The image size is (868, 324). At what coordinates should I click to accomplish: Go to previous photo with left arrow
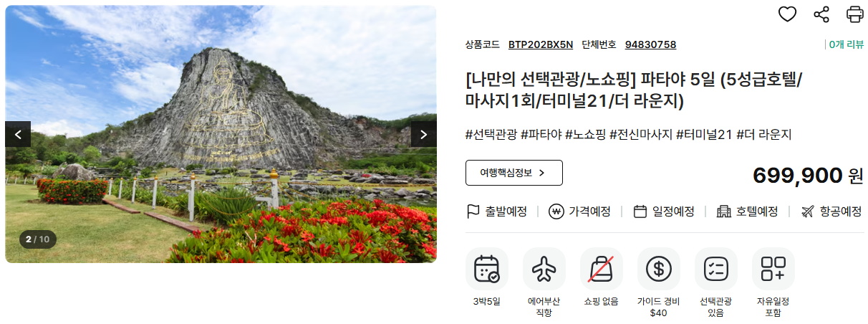click(x=18, y=134)
